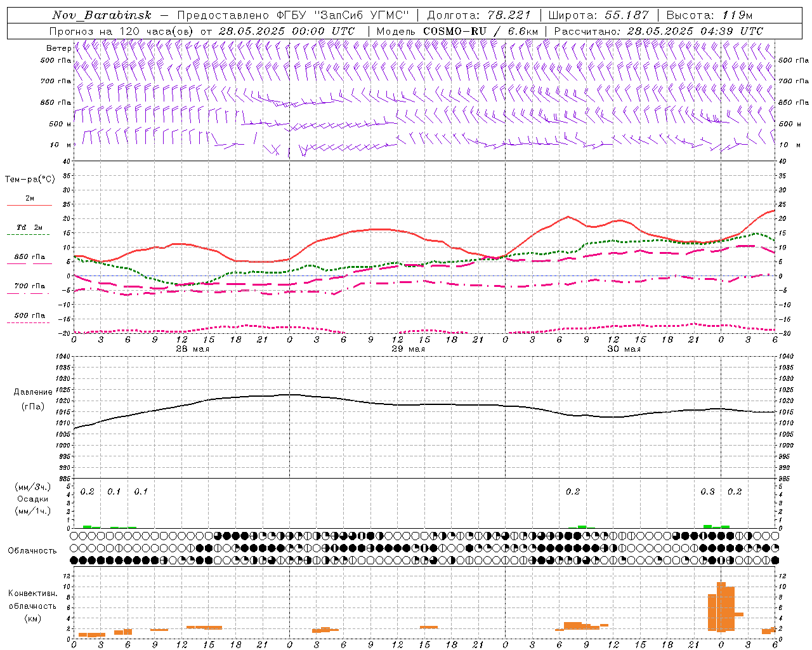Click the Долгота: 78.221 header value
The image size is (812, 650).
(x=479, y=15)
